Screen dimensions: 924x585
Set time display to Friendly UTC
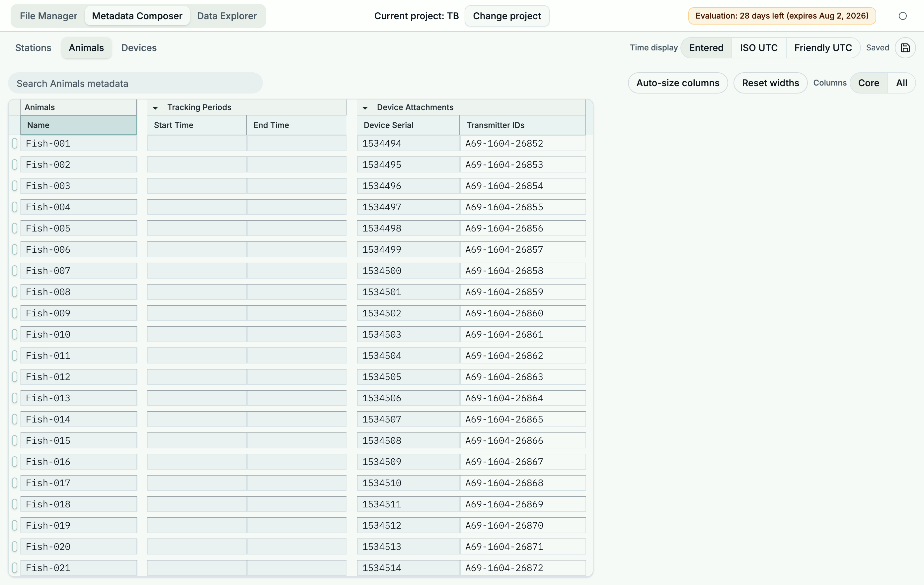[x=823, y=47]
